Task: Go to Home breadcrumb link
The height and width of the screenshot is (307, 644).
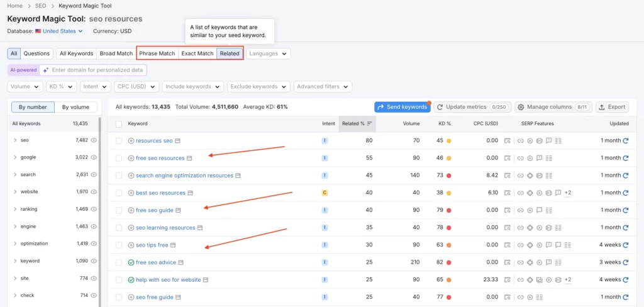Action: (15, 6)
